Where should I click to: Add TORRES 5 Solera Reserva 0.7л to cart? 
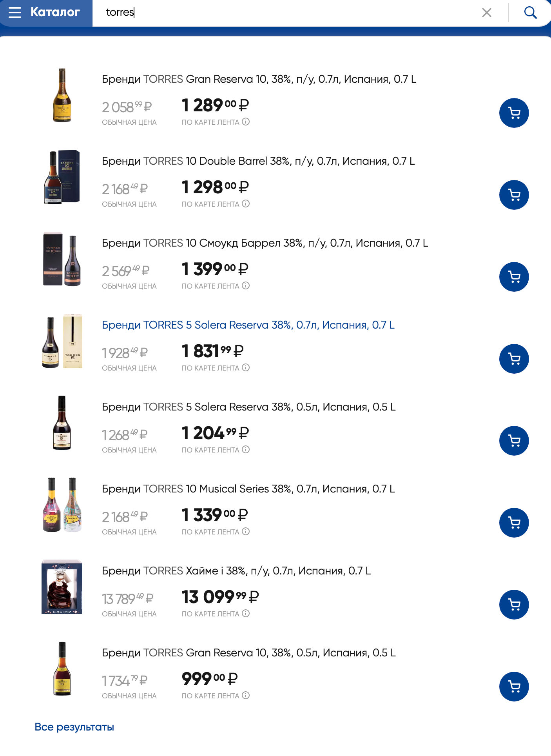514,359
